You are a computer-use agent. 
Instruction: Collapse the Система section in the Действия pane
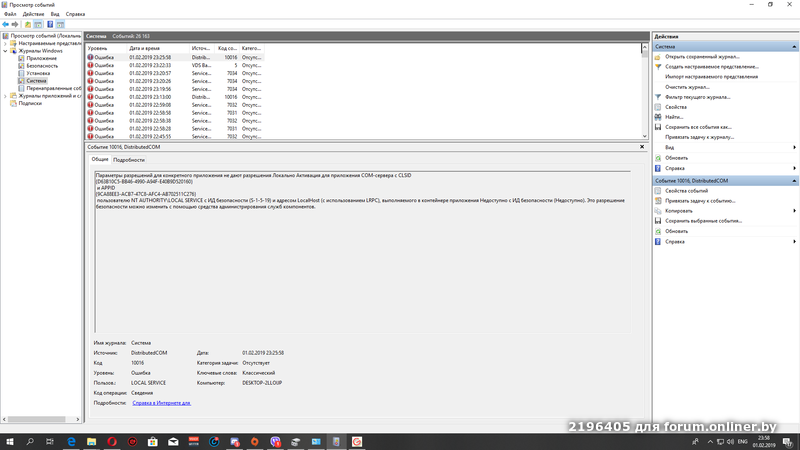pyautogui.click(x=794, y=46)
